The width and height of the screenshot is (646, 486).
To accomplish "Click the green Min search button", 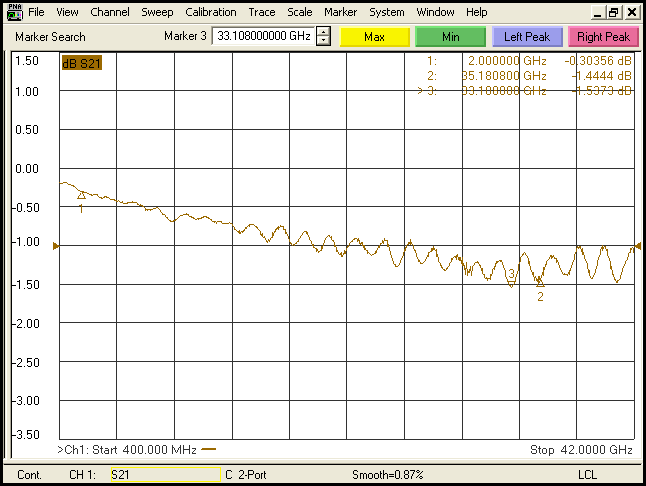I will point(450,37).
